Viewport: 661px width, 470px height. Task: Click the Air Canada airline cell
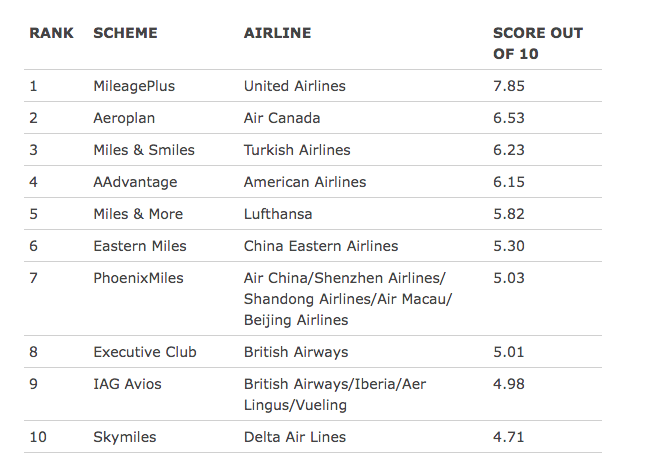click(x=282, y=118)
